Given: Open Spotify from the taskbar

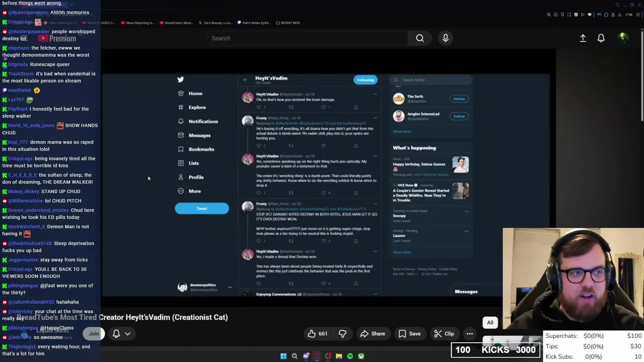Looking at the screenshot, I should pos(350,356).
